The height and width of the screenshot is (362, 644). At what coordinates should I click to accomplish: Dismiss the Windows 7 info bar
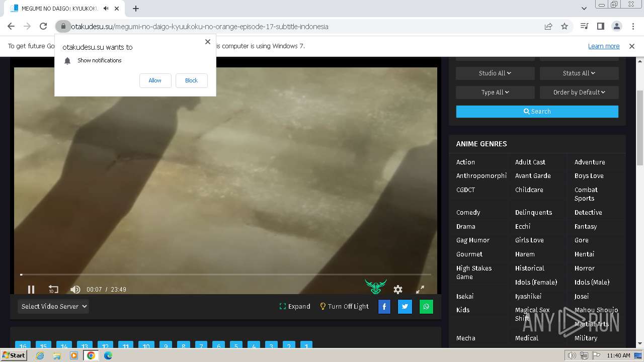pyautogui.click(x=632, y=46)
